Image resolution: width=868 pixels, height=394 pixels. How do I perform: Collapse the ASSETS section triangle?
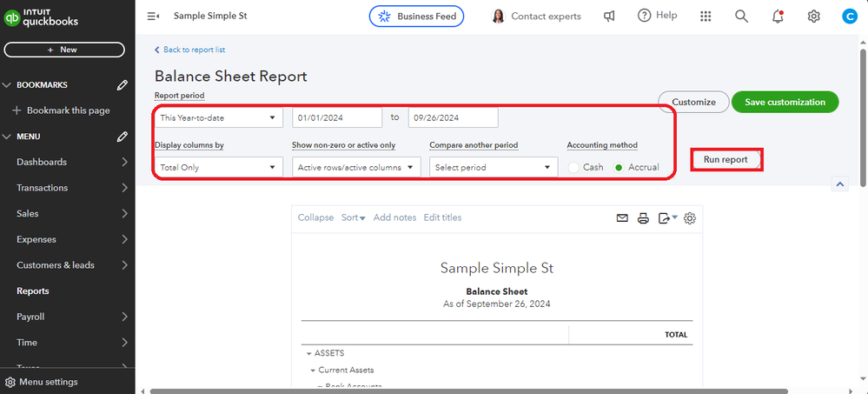(308, 353)
